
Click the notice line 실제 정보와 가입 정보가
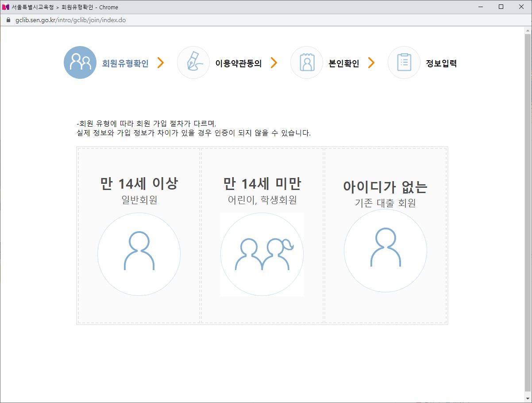pyautogui.click(x=194, y=133)
